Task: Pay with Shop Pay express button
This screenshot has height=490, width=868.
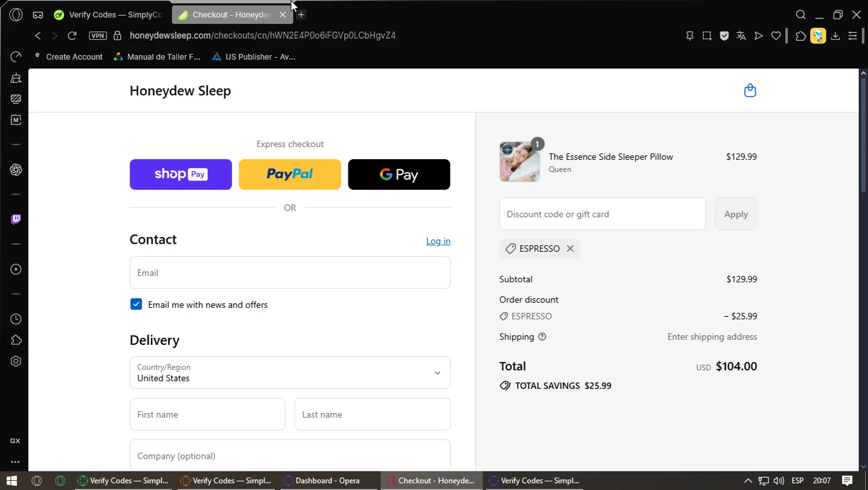Action: [181, 174]
